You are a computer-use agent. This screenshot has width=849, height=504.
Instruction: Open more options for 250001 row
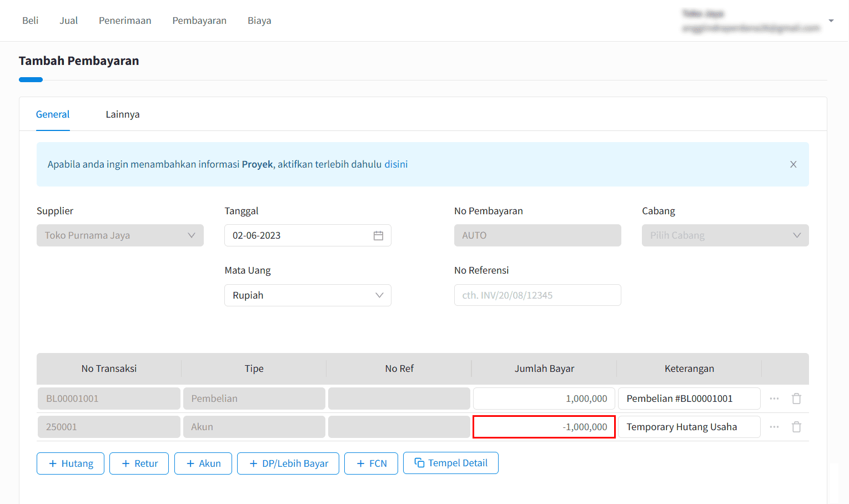774,427
